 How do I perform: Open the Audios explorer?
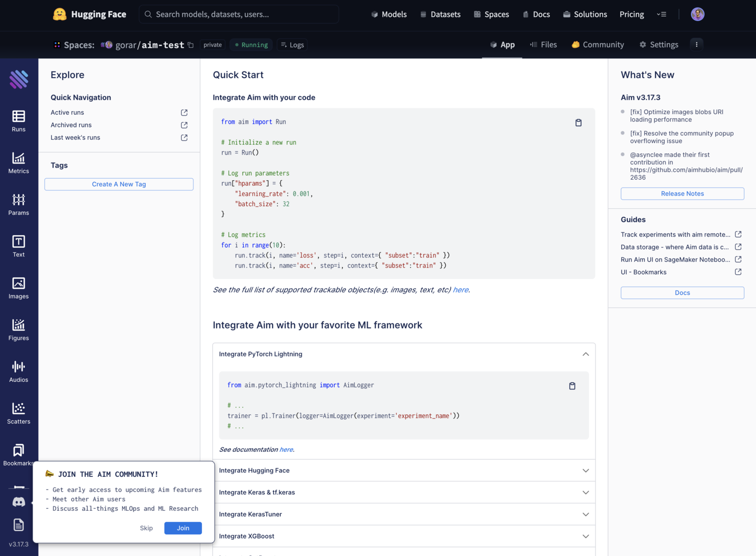19,372
